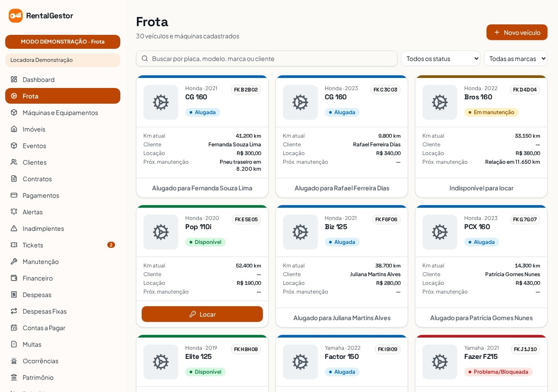The width and height of the screenshot is (558, 392).
Task: Click the Manutenção wrench icon
Action: (14, 261)
